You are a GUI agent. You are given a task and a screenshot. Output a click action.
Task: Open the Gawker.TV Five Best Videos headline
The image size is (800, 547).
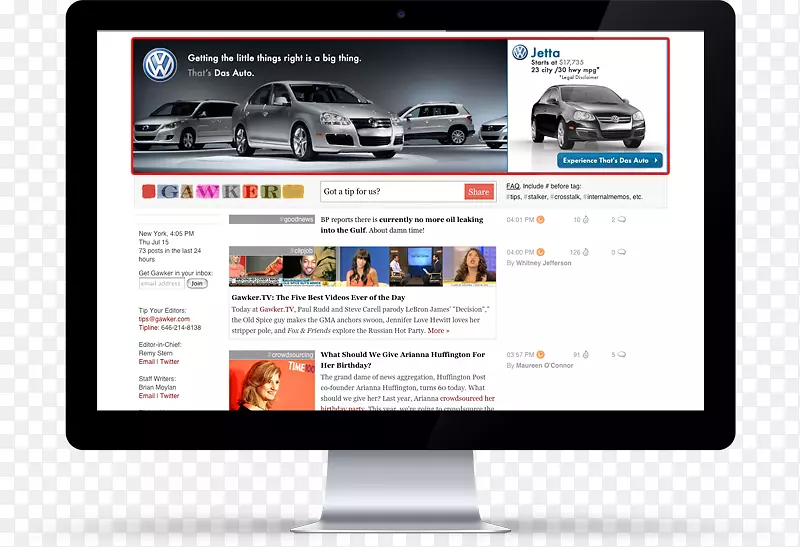click(x=318, y=297)
